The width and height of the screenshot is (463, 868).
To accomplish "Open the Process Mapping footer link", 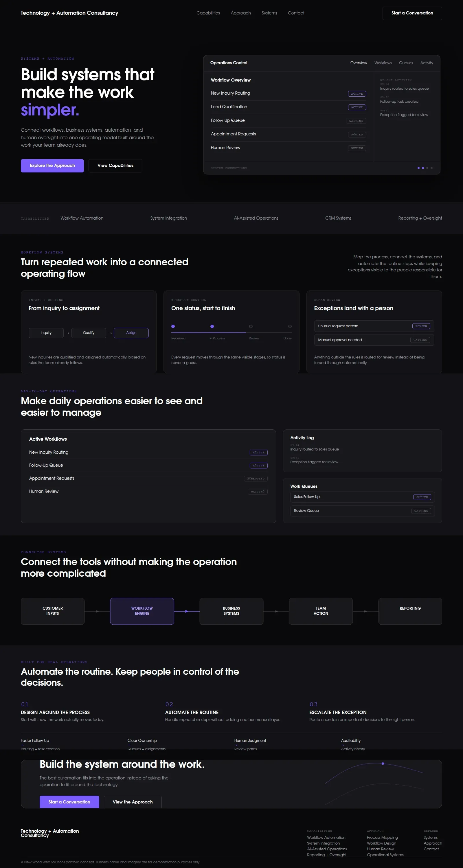I will (382, 837).
